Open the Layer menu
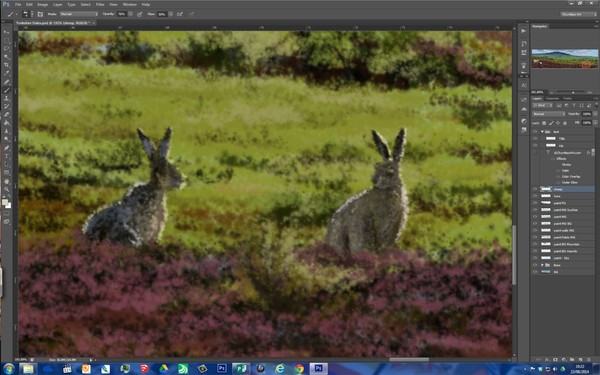600x375 pixels. click(x=57, y=5)
